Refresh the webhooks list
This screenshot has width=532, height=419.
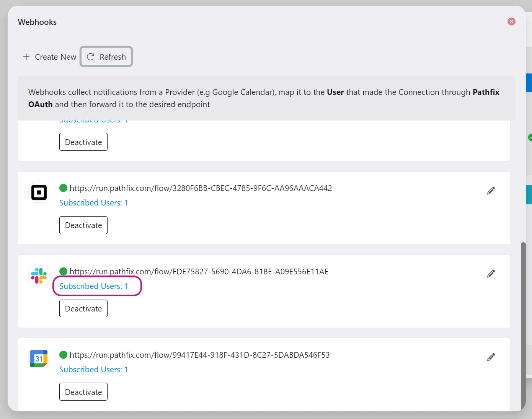(x=106, y=57)
